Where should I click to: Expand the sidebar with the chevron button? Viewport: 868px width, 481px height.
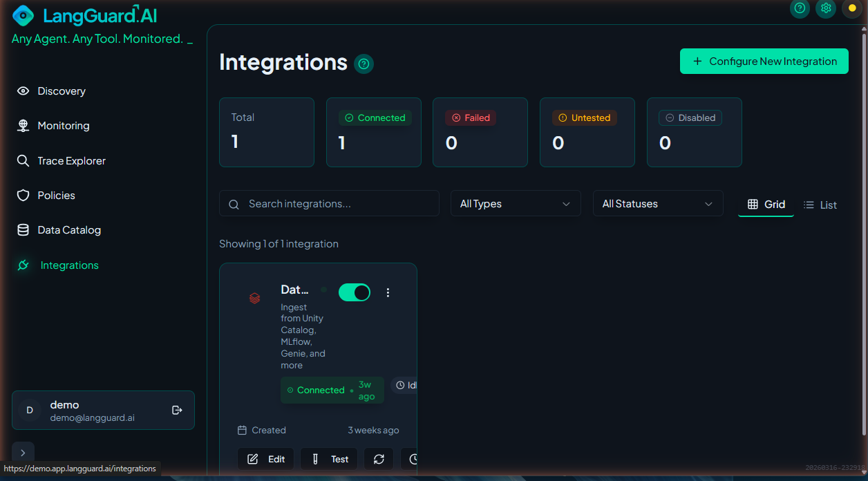23,453
